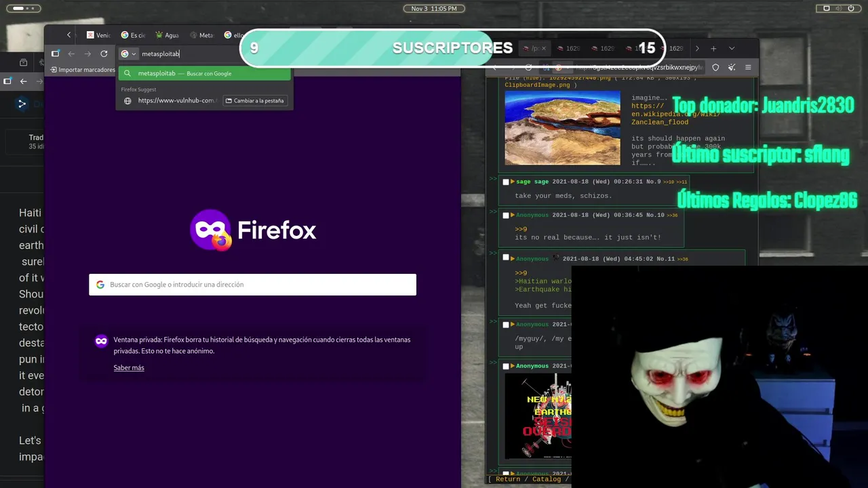Select 'metasploitab — Buscar con Google' suggestion
The image size is (868, 488).
point(204,73)
